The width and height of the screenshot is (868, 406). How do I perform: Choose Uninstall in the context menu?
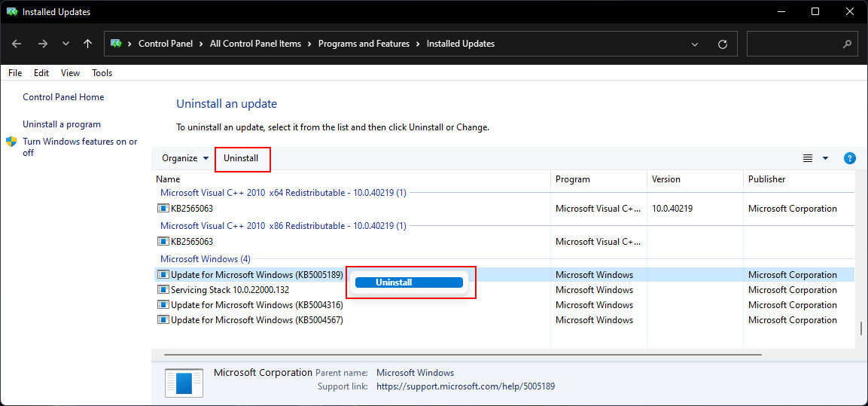click(409, 282)
